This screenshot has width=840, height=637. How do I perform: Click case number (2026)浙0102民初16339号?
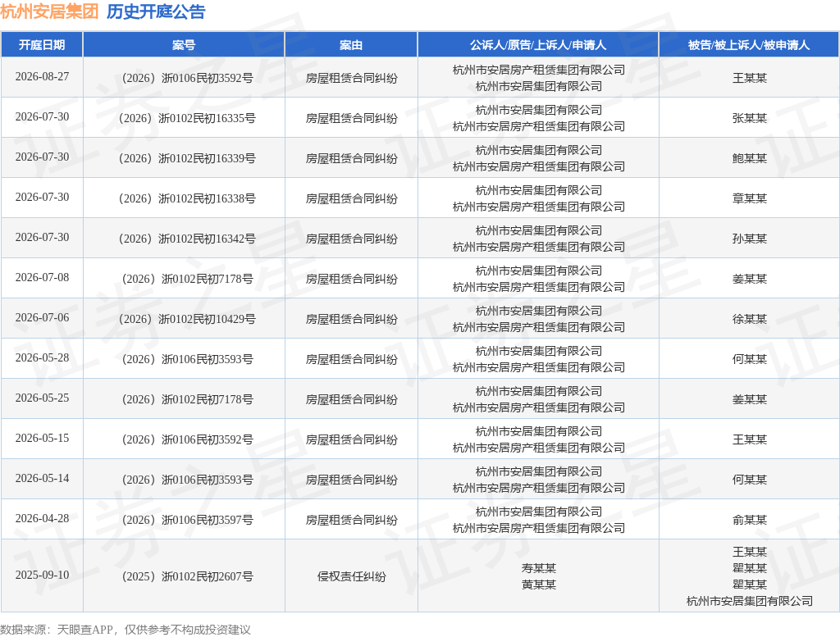point(187,158)
